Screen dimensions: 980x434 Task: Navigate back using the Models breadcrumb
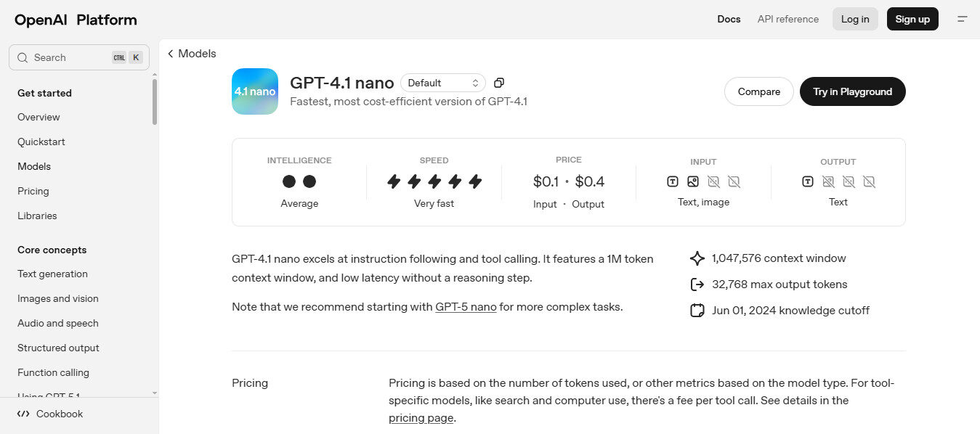click(x=191, y=53)
